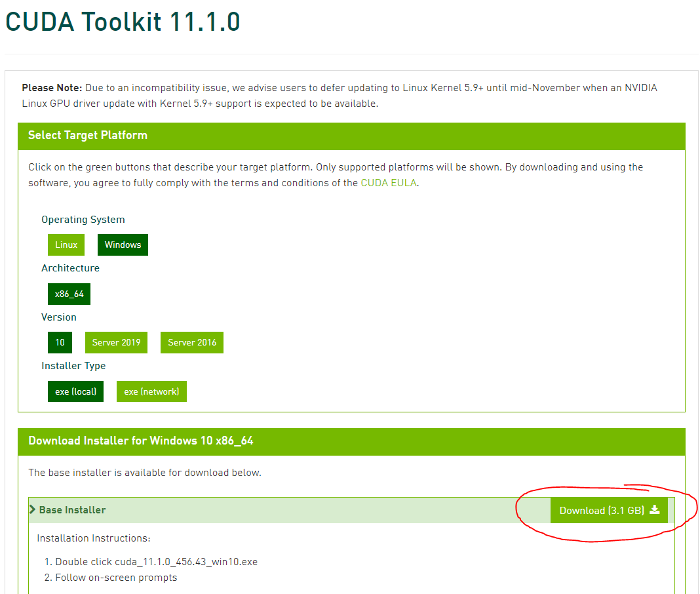Click the Base Installer section label

point(72,510)
